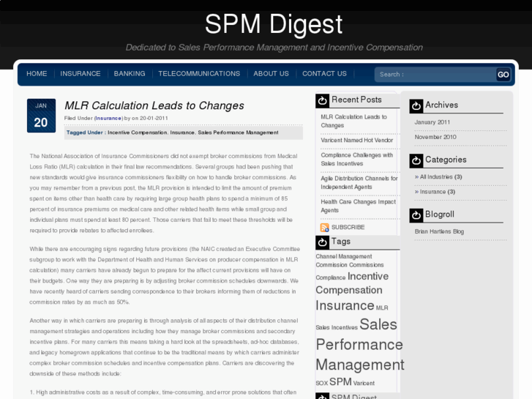Open the CONTACT US page
The height and width of the screenshot is (399, 532).
click(324, 74)
